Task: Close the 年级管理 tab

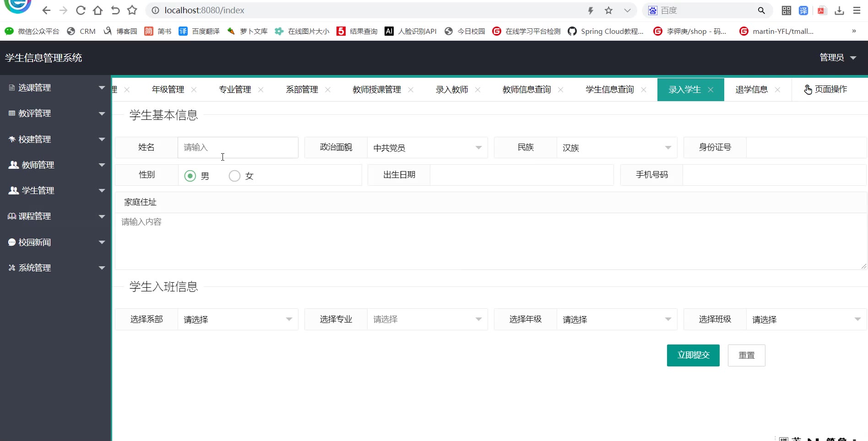Action: click(194, 90)
